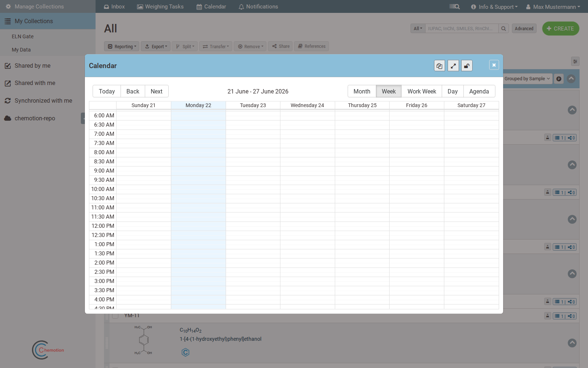Click the round P icon beside Grouped by Sample
This screenshot has height=368, width=588.
click(x=559, y=79)
